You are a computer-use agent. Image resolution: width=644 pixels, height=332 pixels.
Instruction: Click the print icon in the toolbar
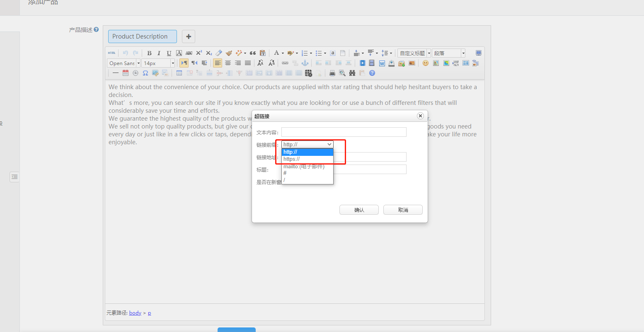(x=332, y=73)
